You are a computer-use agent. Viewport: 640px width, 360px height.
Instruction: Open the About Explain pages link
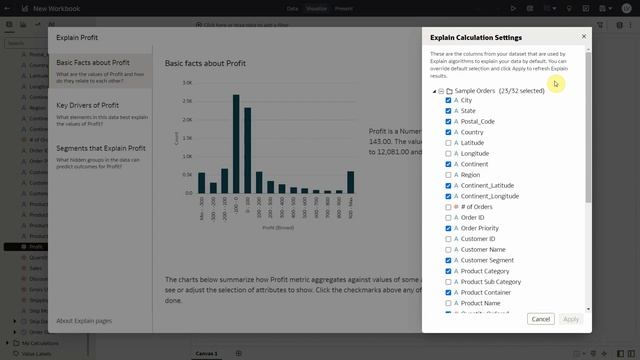[84, 321]
